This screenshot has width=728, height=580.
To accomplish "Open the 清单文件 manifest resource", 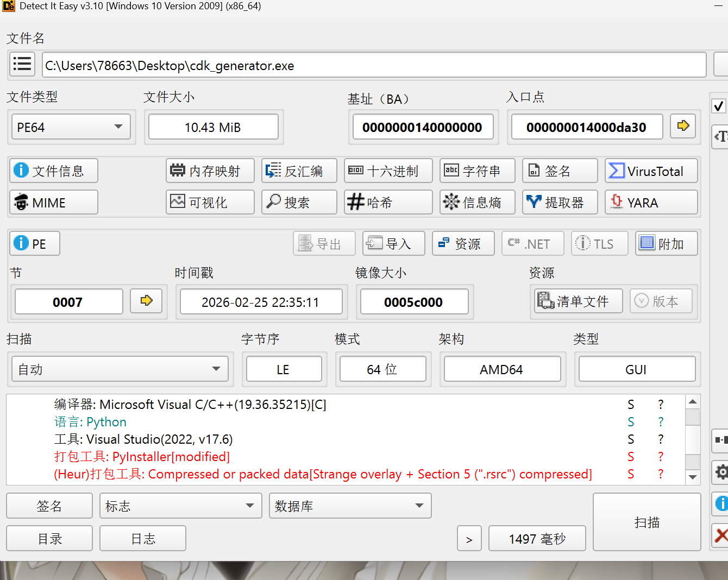I will click(x=578, y=301).
